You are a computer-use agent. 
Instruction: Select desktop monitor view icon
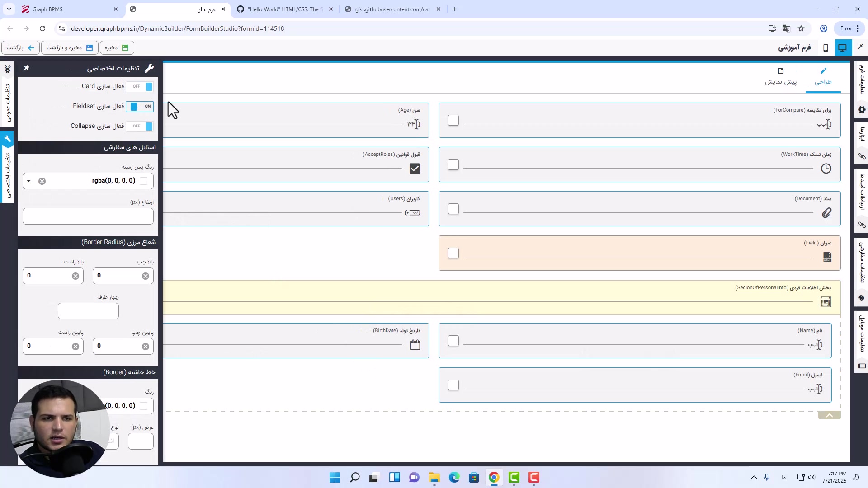coord(842,47)
